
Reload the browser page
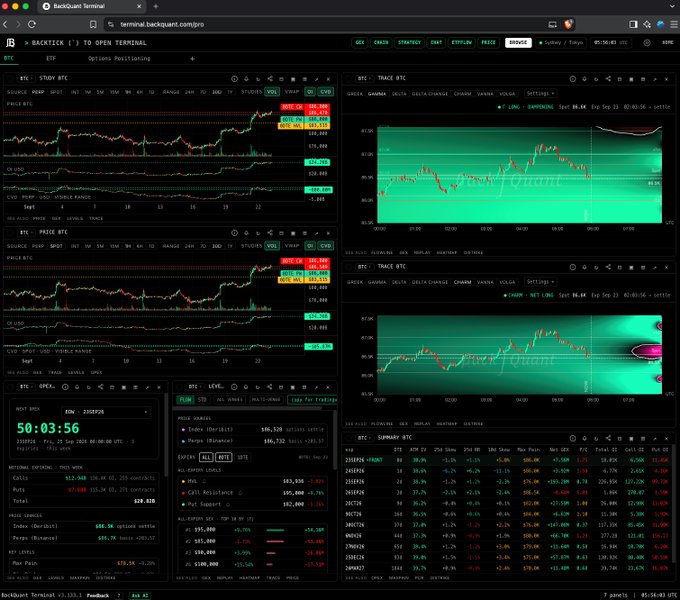[32, 24]
